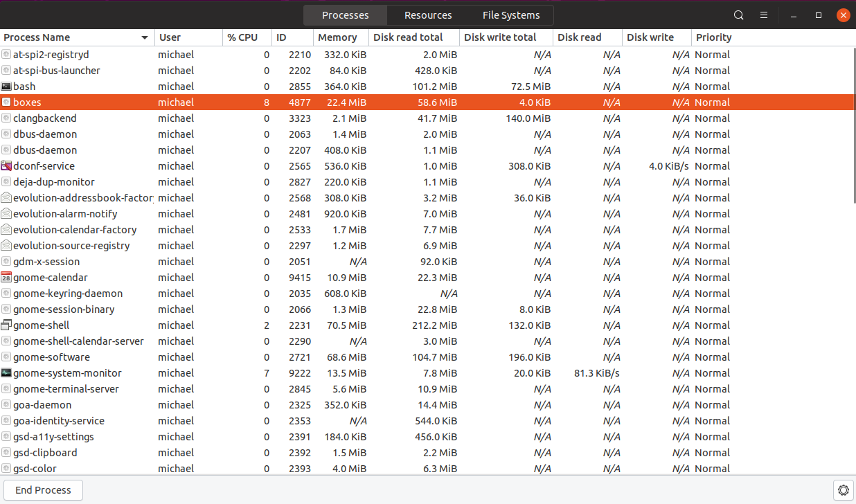
Task: Sort by the User column header
Action: (189, 37)
